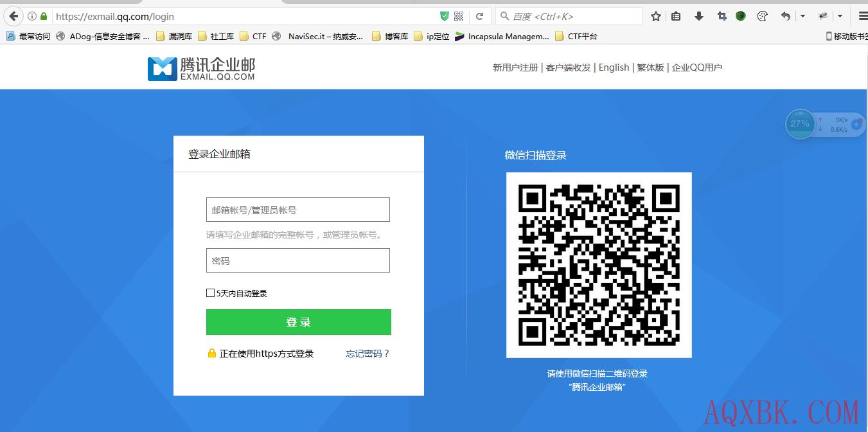Open the 社工库 bookmark folder
Image resolution: width=868 pixels, height=432 pixels.
[216, 36]
